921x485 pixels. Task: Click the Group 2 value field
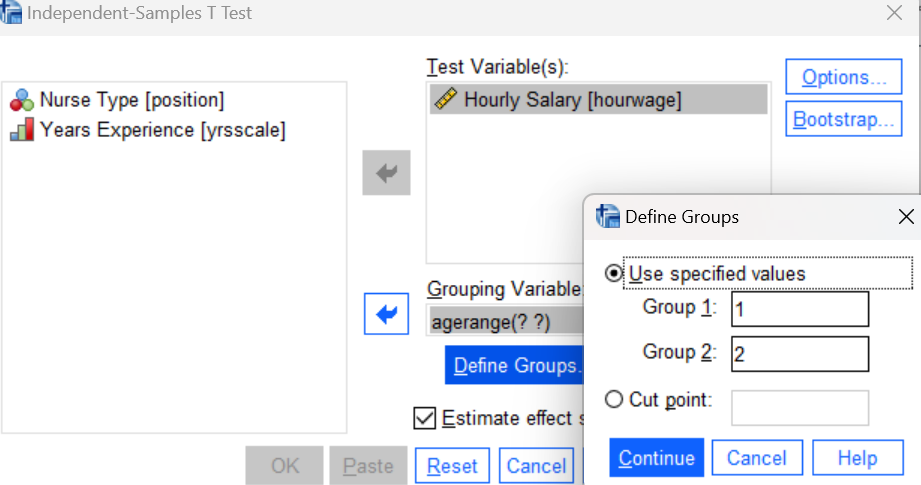(x=800, y=353)
